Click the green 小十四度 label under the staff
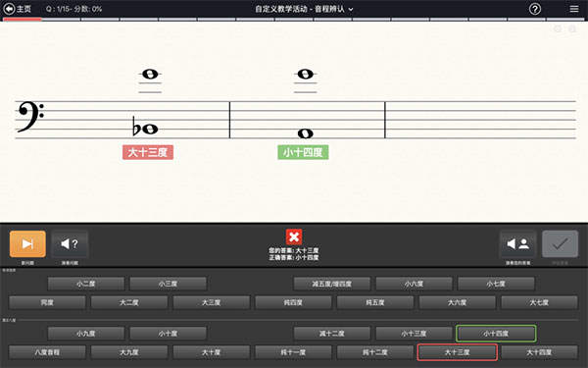 [303, 152]
